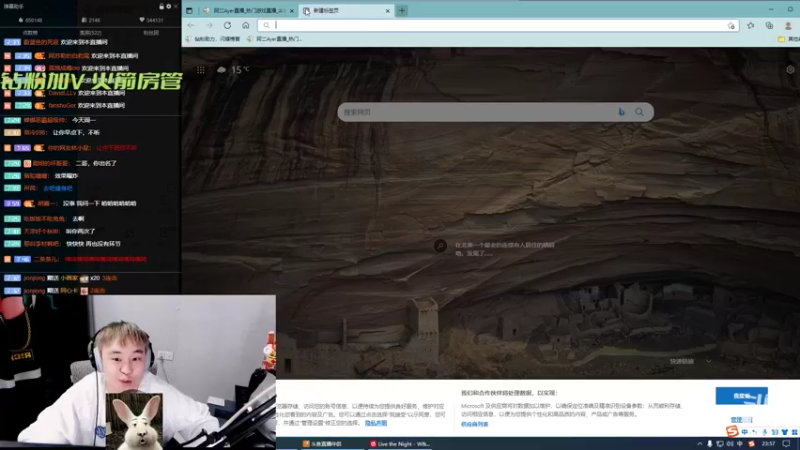Toggle the lock icon in danmaku assistant

[x=161, y=6]
